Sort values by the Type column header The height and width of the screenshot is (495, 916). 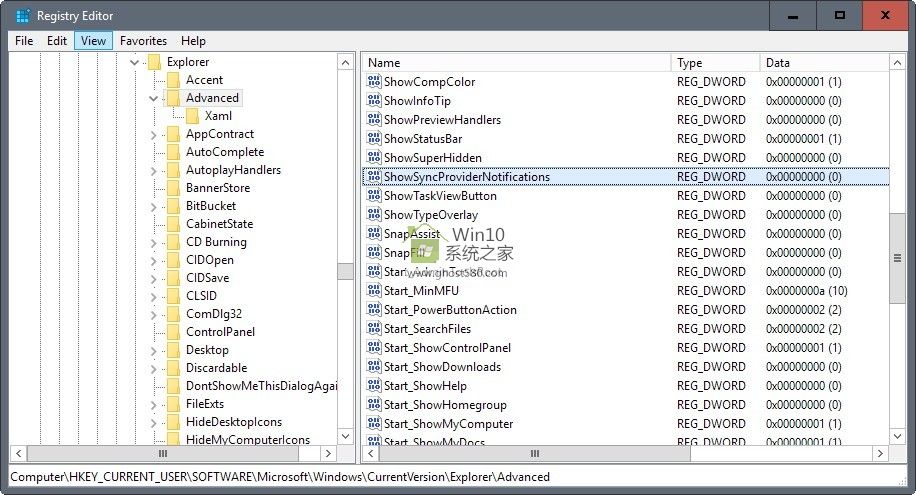click(x=716, y=63)
